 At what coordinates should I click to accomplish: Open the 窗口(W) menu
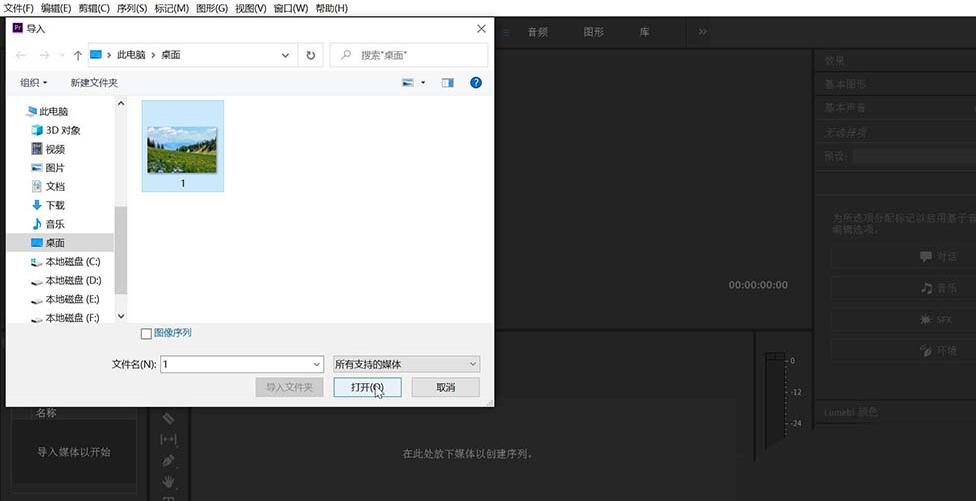291,8
